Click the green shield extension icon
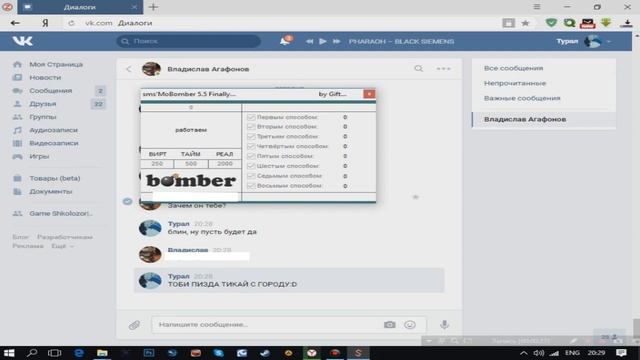This screenshot has width=640, height=360. [551, 23]
